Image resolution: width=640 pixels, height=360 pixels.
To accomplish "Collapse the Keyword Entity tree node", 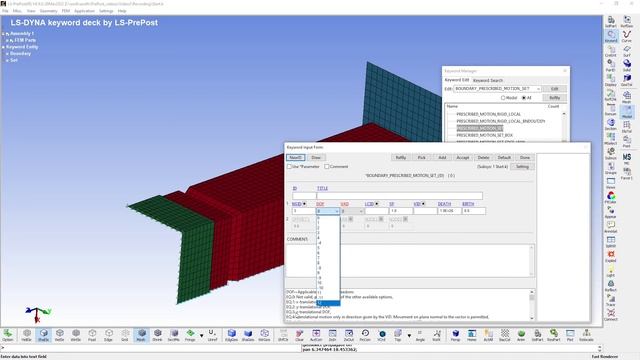I will pos(3,47).
